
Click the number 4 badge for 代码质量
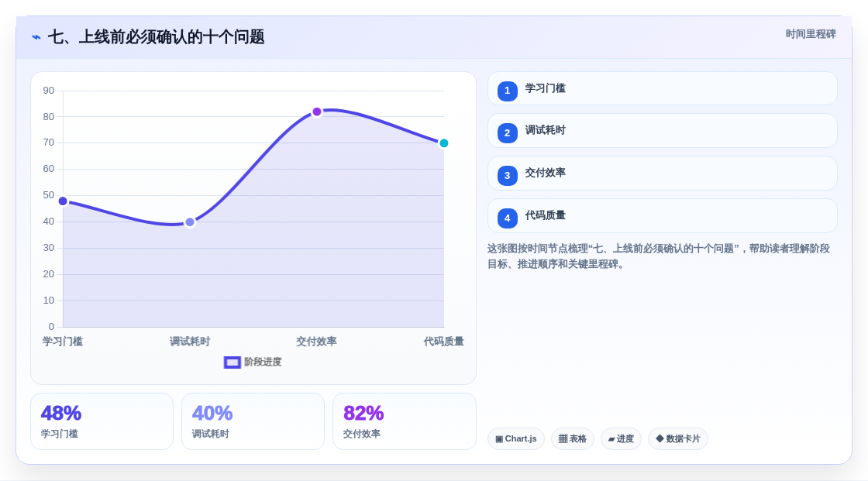pyautogui.click(x=507, y=218)
